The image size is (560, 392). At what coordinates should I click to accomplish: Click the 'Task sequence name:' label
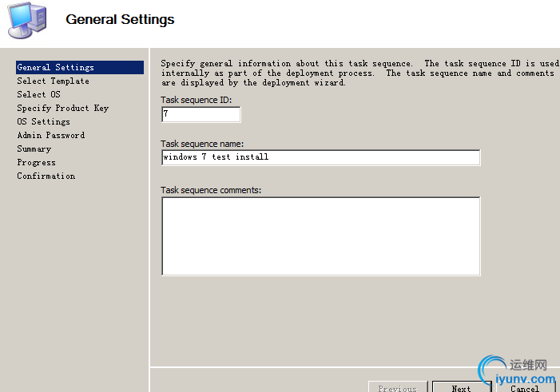point(202,143)
